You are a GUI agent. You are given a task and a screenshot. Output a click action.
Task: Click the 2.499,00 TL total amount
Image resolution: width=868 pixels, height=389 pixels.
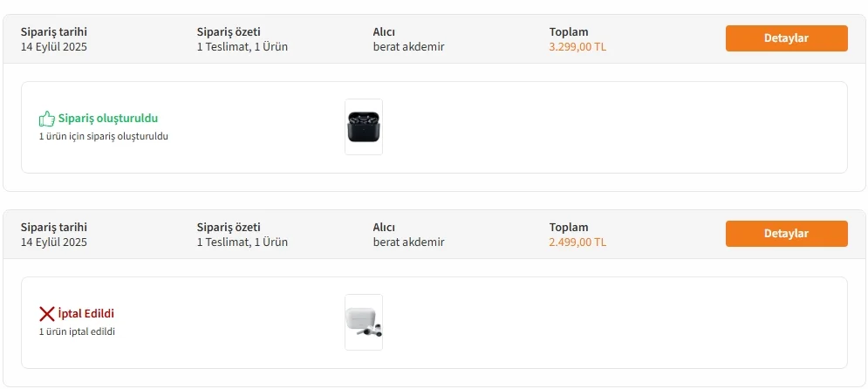(x=577, y=242)
